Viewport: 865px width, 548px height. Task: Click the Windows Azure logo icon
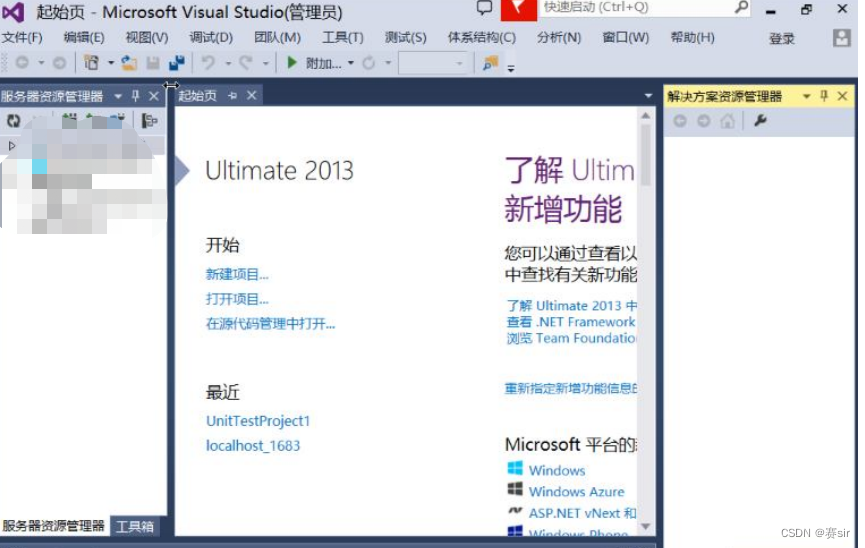(x=515, y=489)
